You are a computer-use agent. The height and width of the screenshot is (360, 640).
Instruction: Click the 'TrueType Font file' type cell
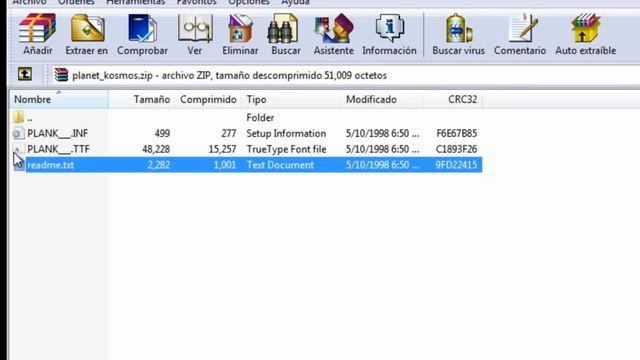coord(287,149)
